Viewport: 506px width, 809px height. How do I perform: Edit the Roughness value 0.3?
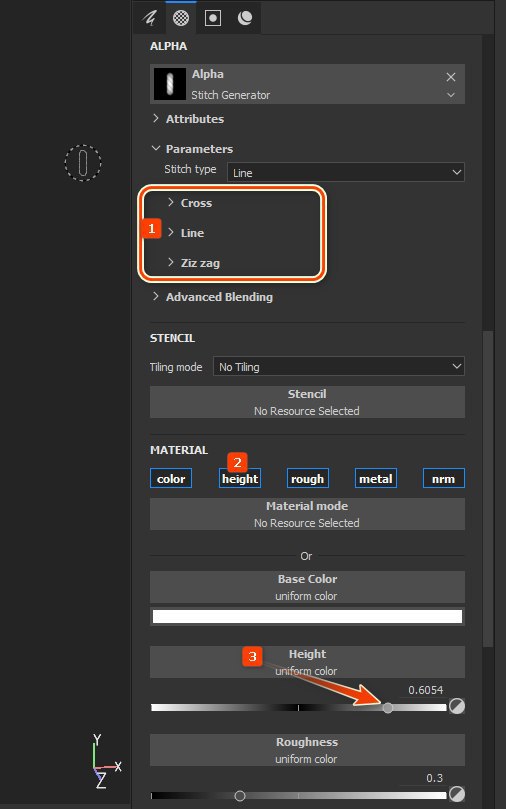pyautogui.click(x=434, y=778)
